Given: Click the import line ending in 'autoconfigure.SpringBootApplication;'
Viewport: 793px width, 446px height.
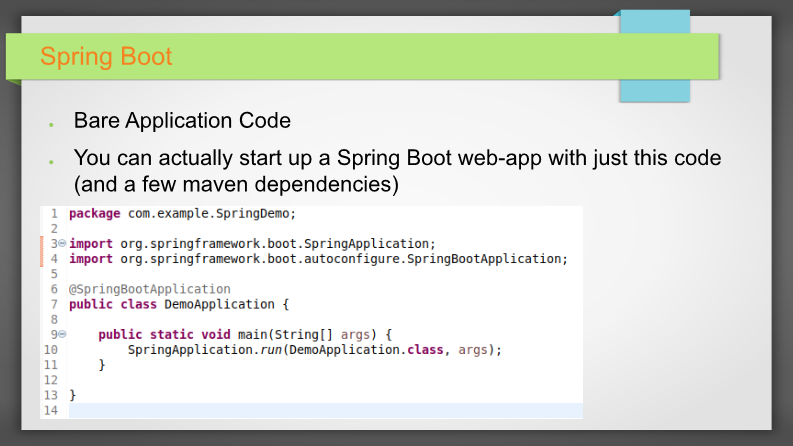Looking at the screenshot, I should pos(319,259).
